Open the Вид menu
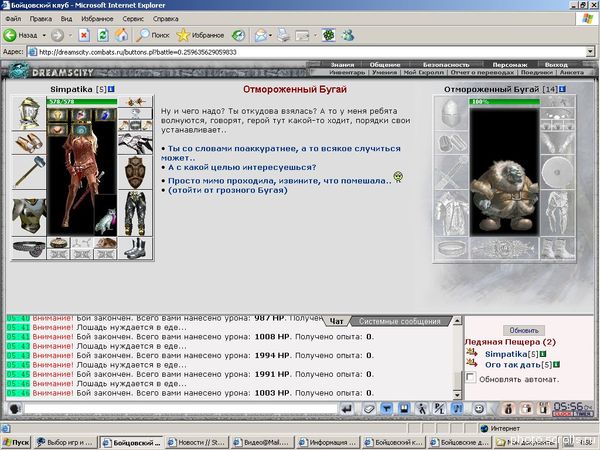The width and height of the screenshot is (600, 450). point(66,18)
